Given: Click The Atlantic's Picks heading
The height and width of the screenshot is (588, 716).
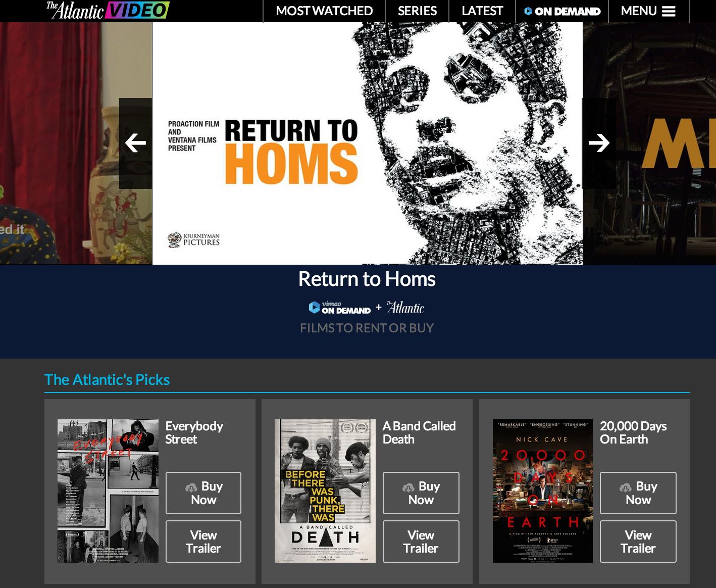Looking at the screenshot, I should tap(107, 379).
